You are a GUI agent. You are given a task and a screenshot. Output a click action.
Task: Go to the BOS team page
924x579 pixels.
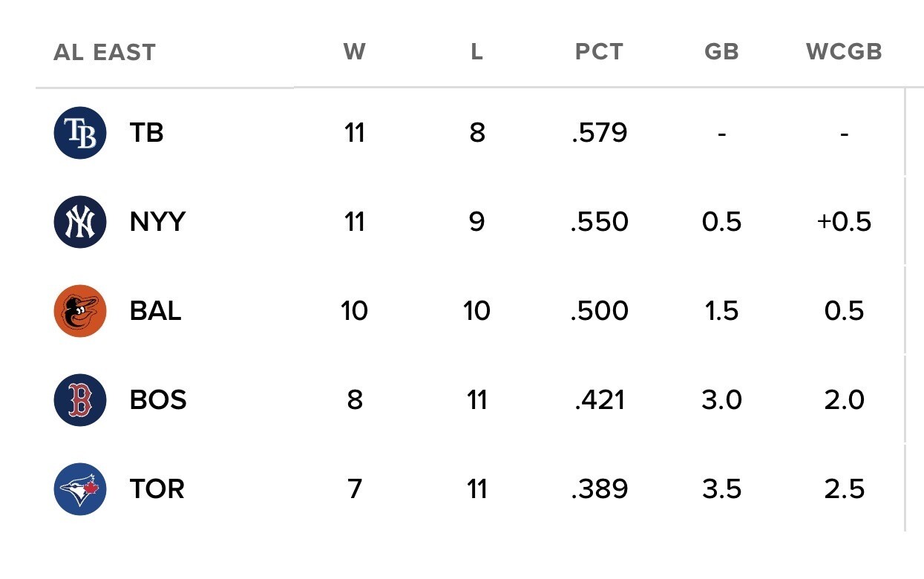click(157, 400)
